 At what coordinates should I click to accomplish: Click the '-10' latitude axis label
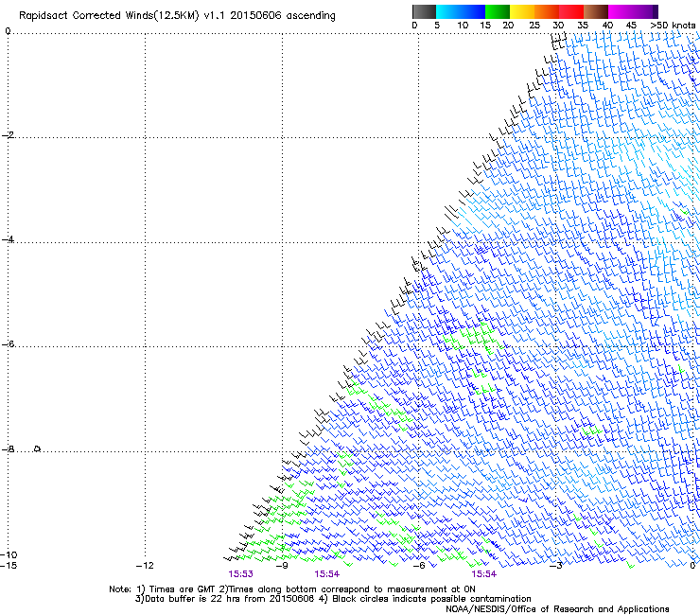click(x=9, y=554)
